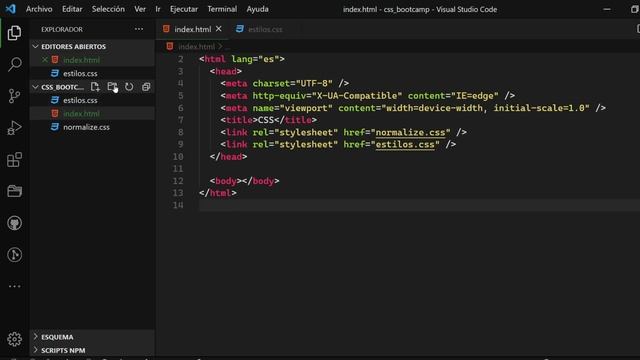Click line number 12 in gutter

tap(178, 181)
